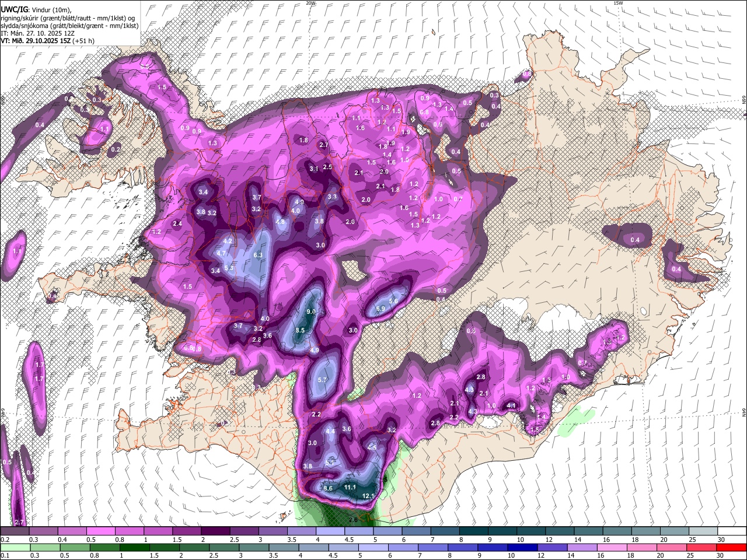Click the upper legend swatch labelled 0.2

(15, 531)
